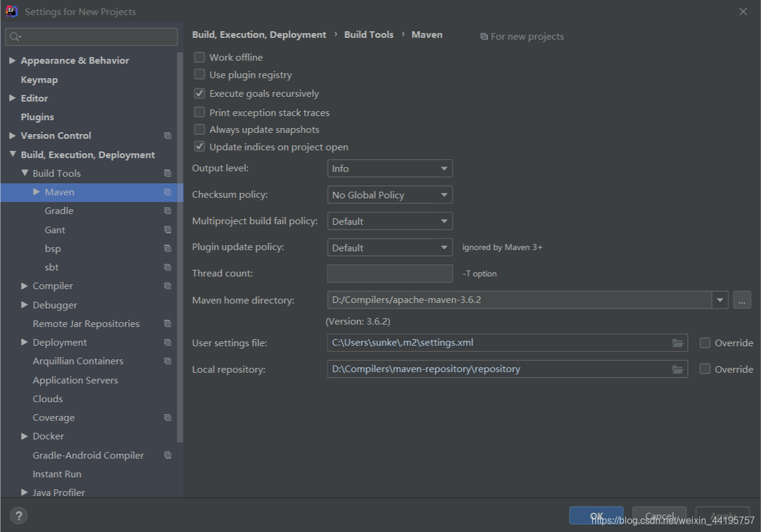Click the project-level icon beside Compiler
The image size is (761, 532).
point(168,286)
